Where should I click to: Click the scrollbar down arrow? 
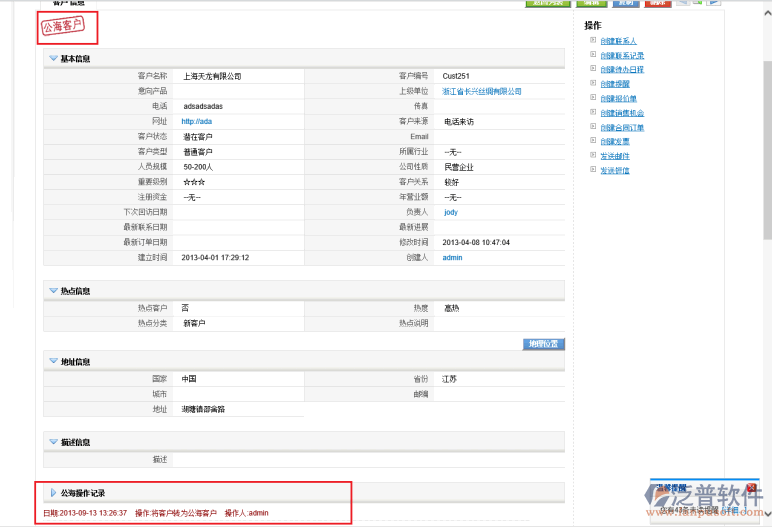pyautogui.click(x=768, y=513)
